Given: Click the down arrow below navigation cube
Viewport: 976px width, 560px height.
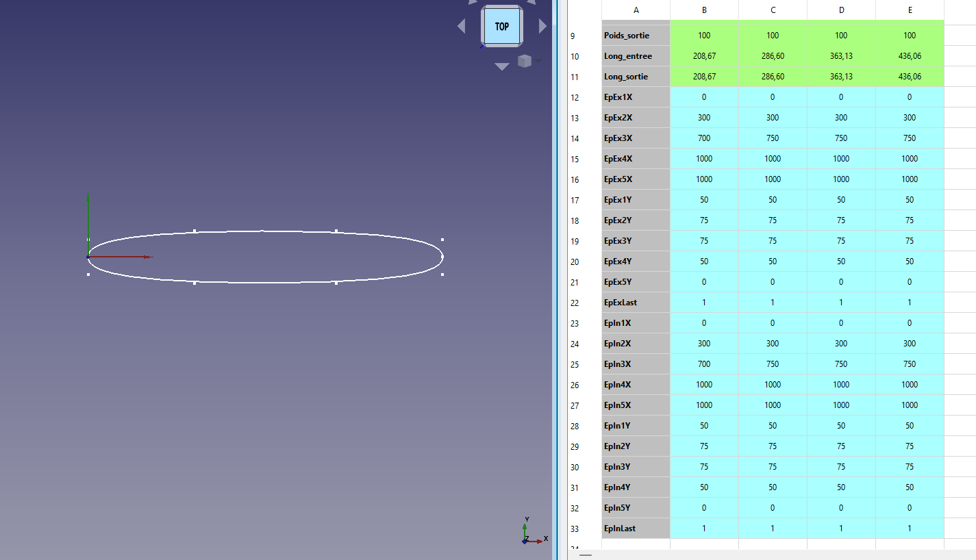Looking at the screenshot, I should [502, 66].
